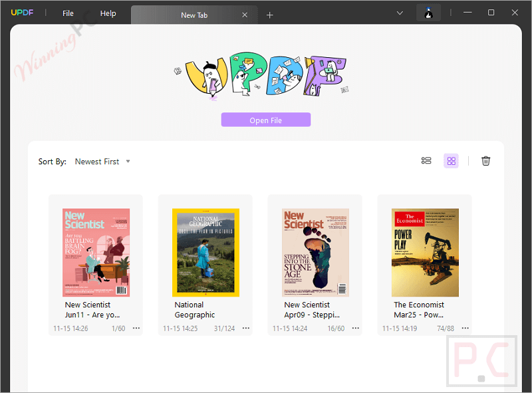Open the File menu
Screen dimensions: 532x393
click(x=68, y=13)
